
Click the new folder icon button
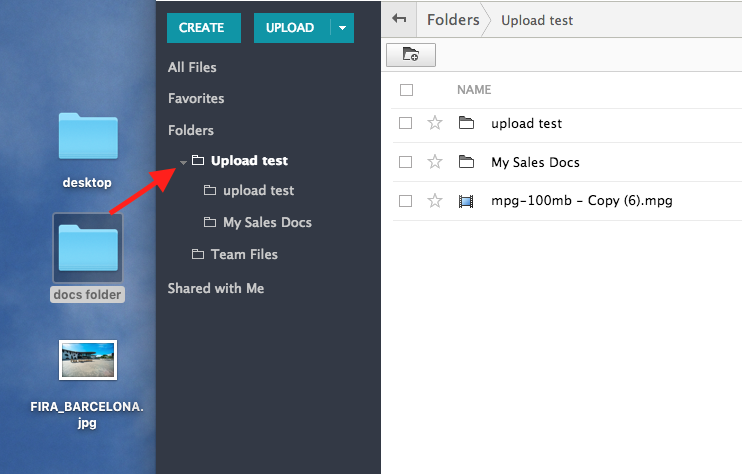point(411,54)
